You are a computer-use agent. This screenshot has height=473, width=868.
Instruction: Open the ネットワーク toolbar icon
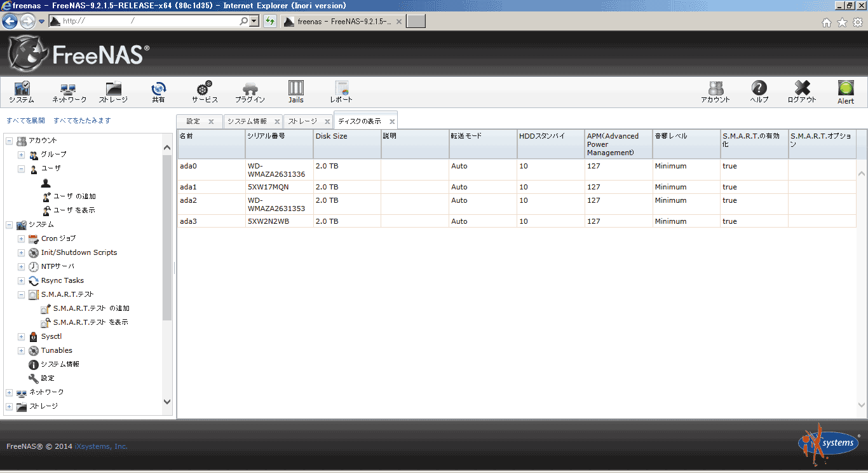[x=69, y=92]
